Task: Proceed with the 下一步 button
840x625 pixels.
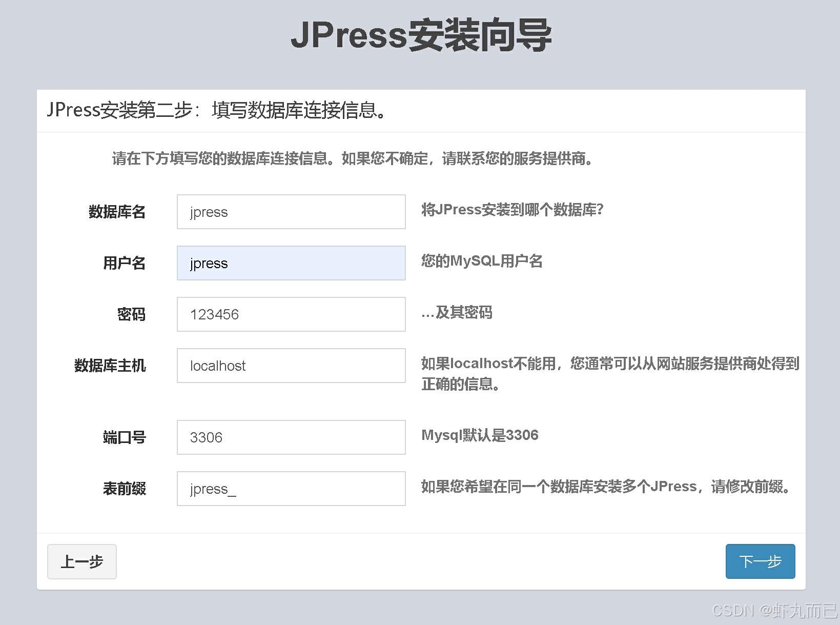Action: tap(760, 561)
